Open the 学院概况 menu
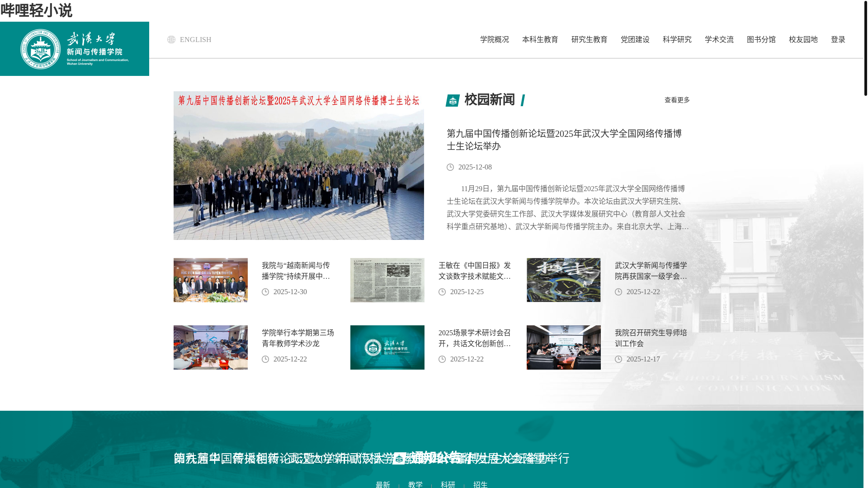This screenshot has height=488, width=868. 495,40
